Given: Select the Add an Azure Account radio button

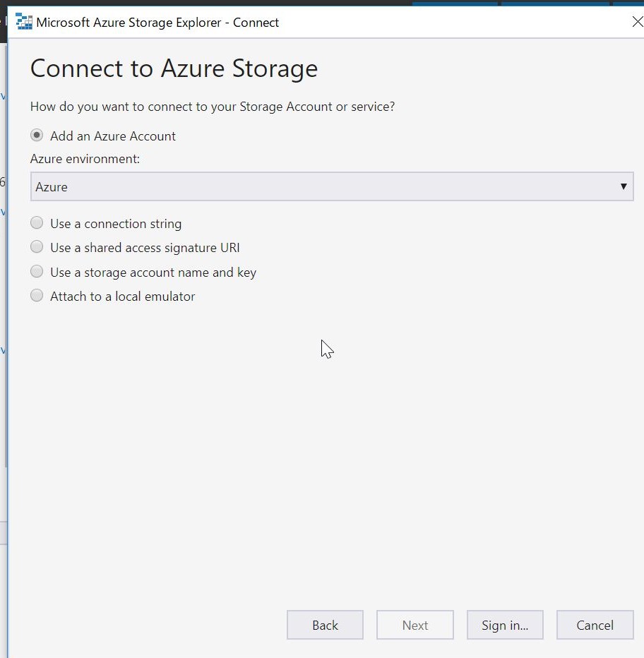Looking at the screenshot, I should [x=37, y=136].
